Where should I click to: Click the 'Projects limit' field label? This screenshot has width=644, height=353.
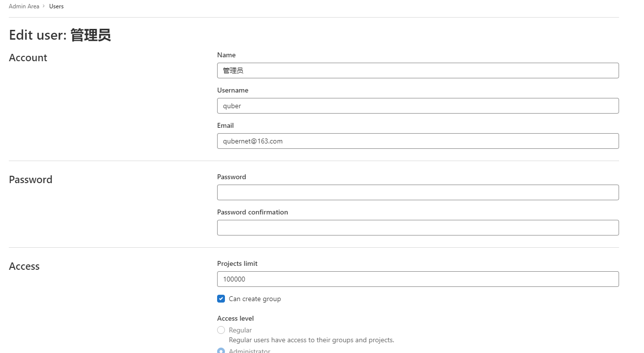pyautogui.click(x=237, y=263)
